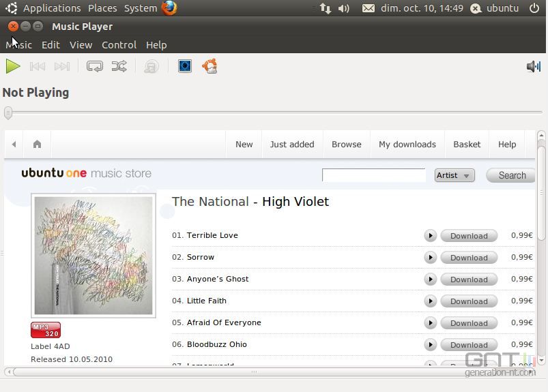
Task: Preview track 02 Sorrow
Action: click(x=430, y=258)
